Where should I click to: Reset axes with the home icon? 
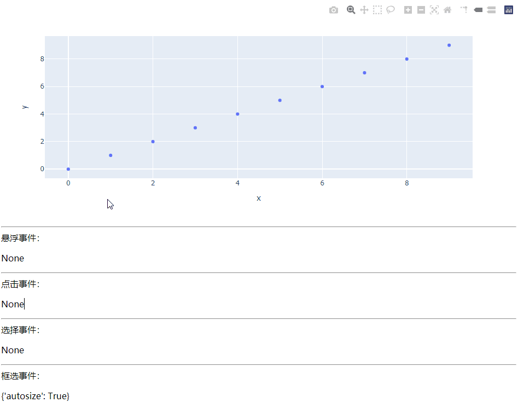tap(447, 10)
